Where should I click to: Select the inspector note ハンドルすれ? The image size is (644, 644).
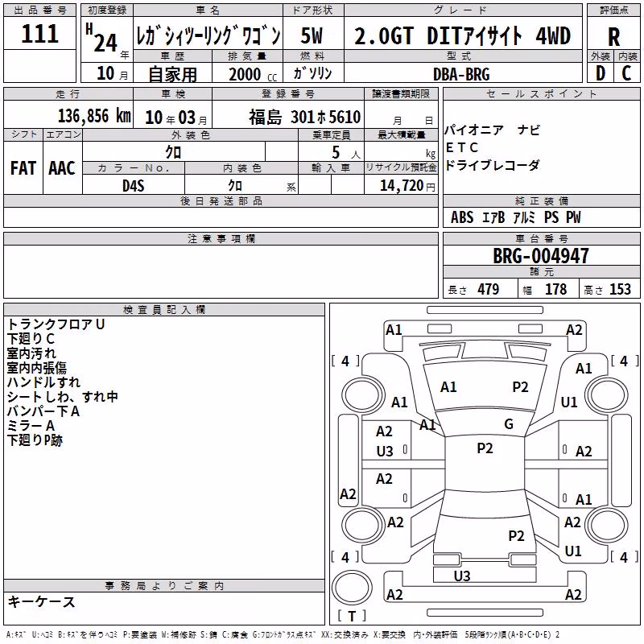[43, 382]
